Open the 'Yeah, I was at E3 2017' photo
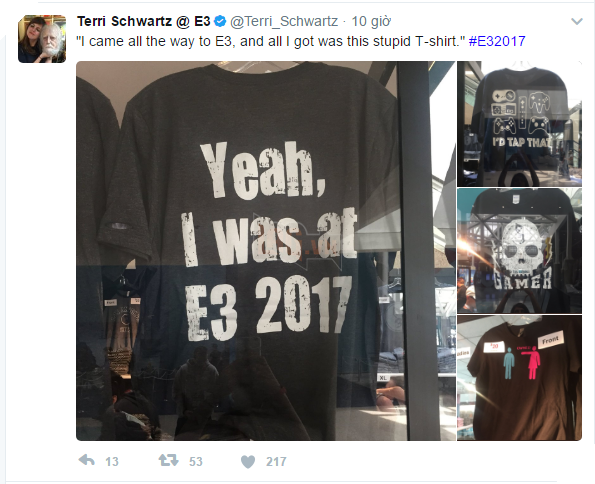 [x=266, y=251]
